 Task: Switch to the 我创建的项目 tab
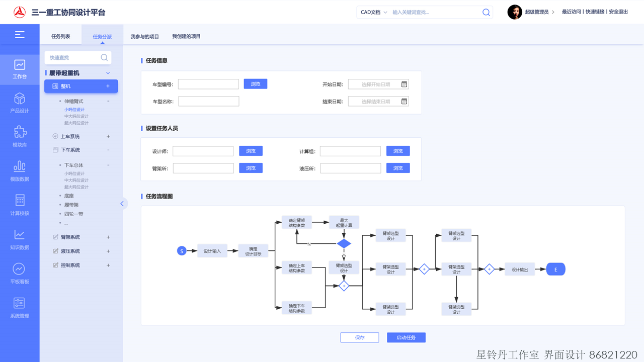tap(186, 36)
